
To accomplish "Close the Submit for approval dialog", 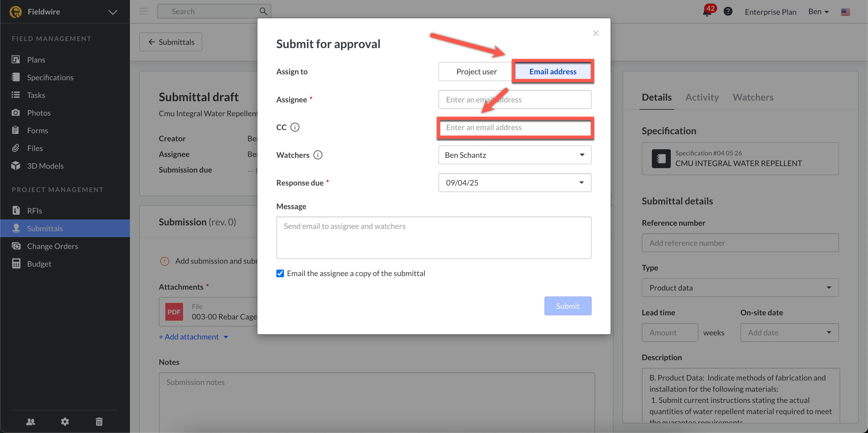I will click(x=595, y=33).
